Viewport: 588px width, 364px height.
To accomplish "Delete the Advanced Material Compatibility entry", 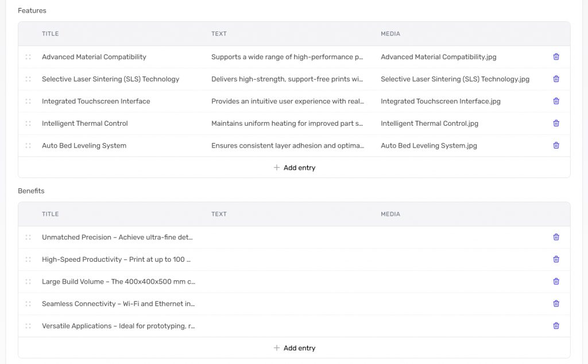I will 556,57.
